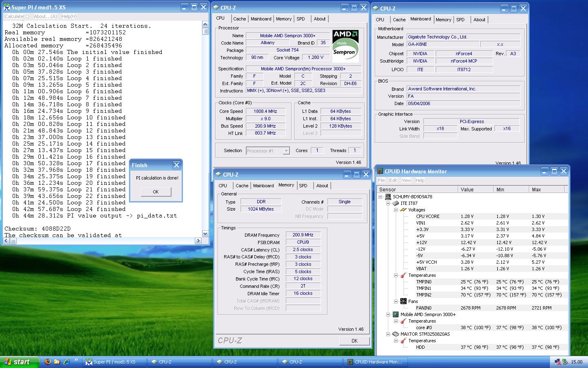Collapse the ITE IT87 node

point(388,203)
